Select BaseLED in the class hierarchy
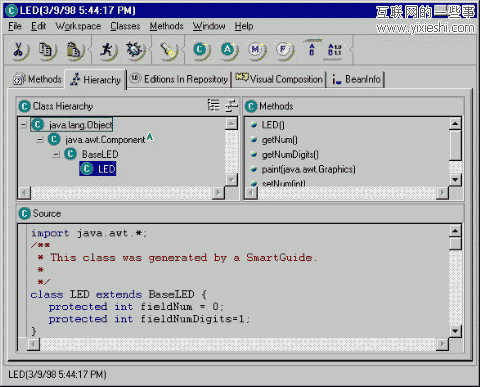This screenshot has width=480, height=387. 100,154
